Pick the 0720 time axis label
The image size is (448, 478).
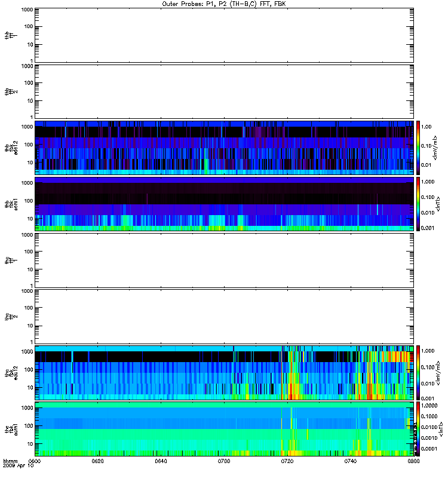click(x=287, y=461)
